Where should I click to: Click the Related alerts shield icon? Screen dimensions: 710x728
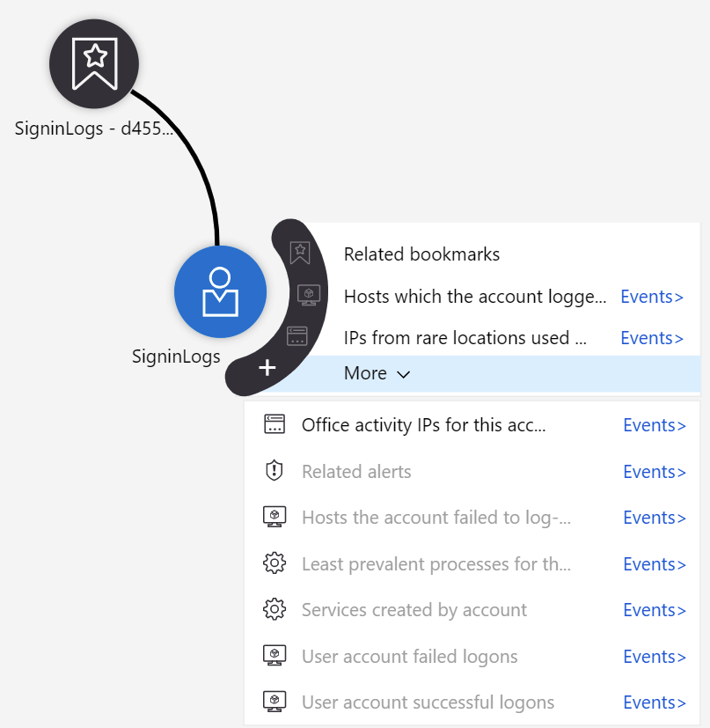[x=274, y=470]
